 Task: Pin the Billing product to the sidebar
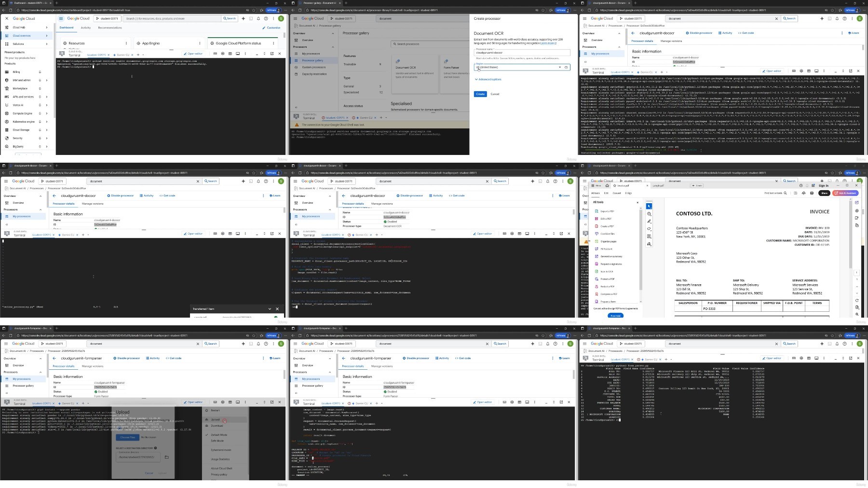[x=40, y=72]
